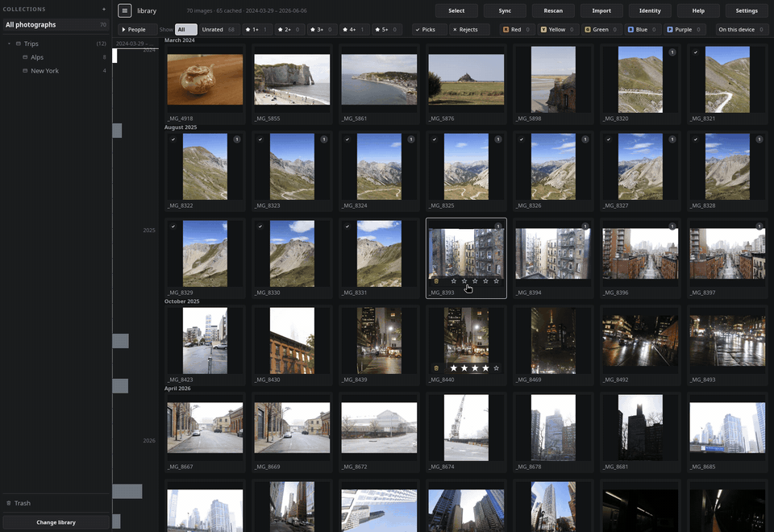Open the cliff arch photo _MG_5855

click(292, 80)
